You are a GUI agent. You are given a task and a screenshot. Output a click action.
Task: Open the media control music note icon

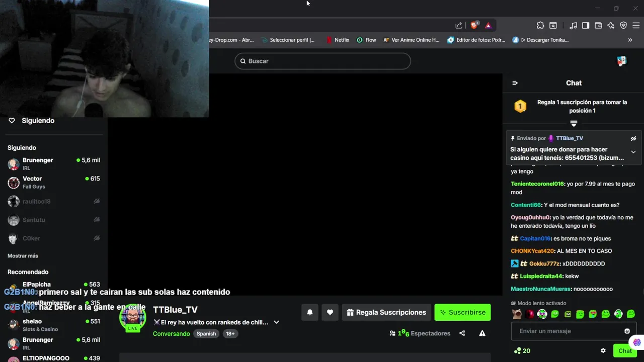pyautogui.click(x=573, y=25)
